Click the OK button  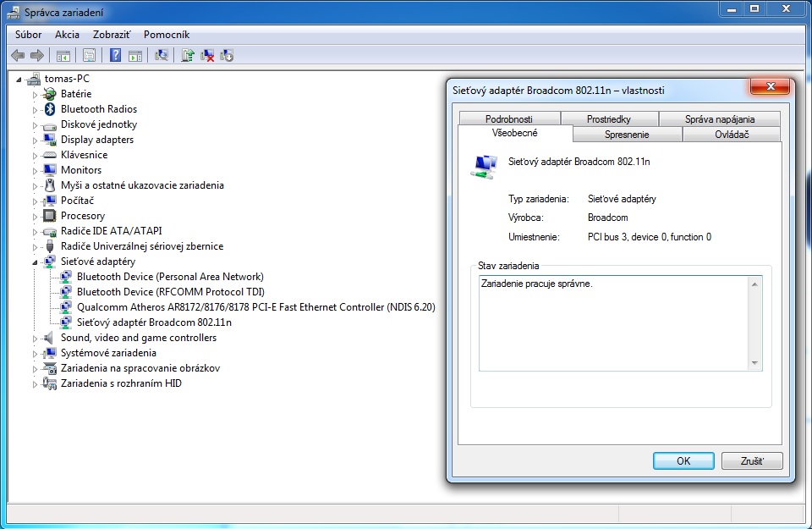pos(683,460)
